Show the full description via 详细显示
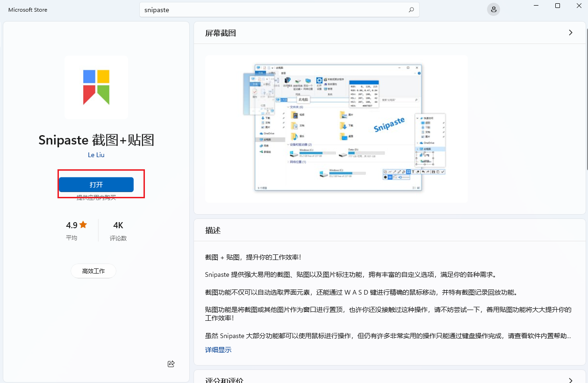The image size is (588, 383). (218, 350)
